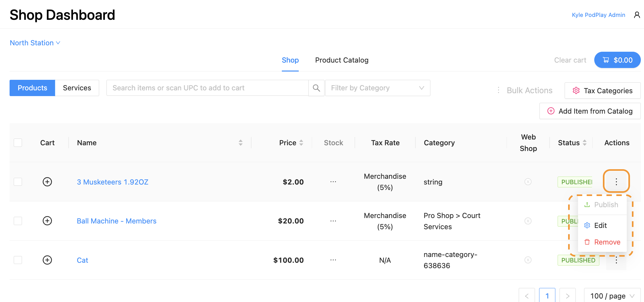Click Add Item from Catalog button
Image resolution: width=644 pixels, height=302 pixels.
coord(590,111)
